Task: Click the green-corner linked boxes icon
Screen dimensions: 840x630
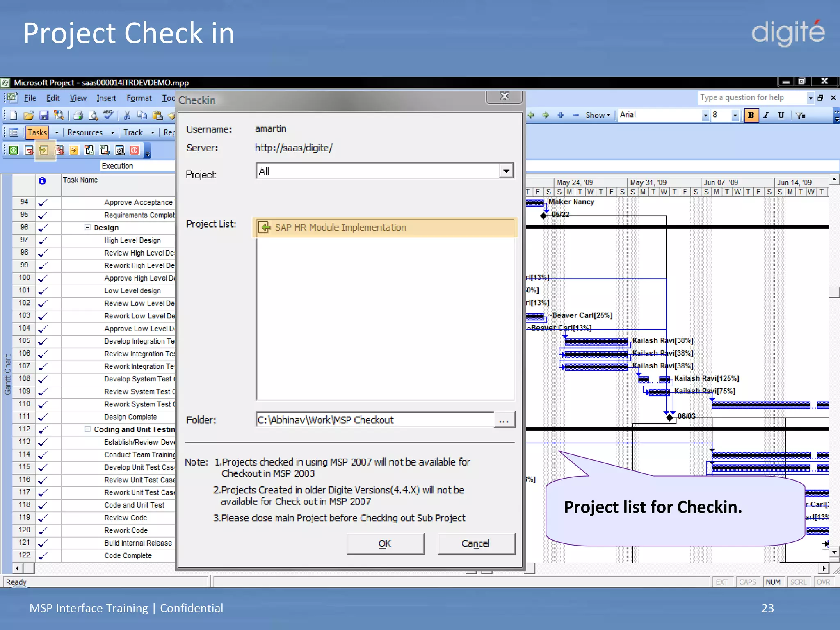Action: click(x=104, y=150)
